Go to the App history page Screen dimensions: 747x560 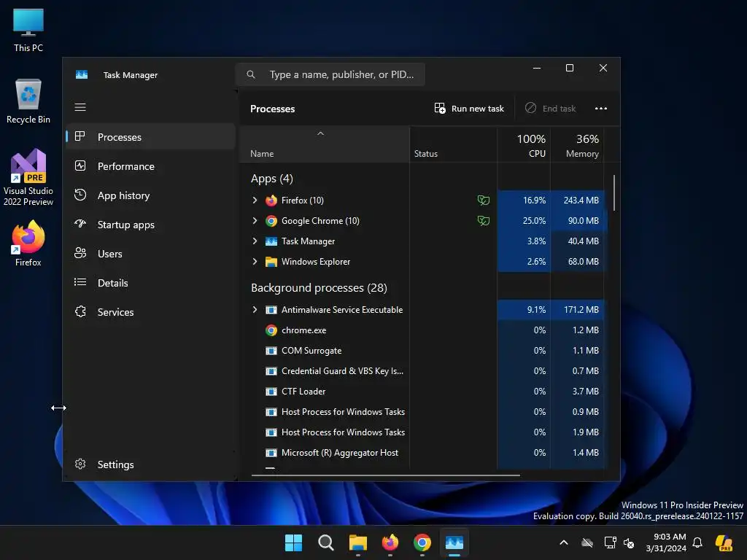[x=150, y=195]
